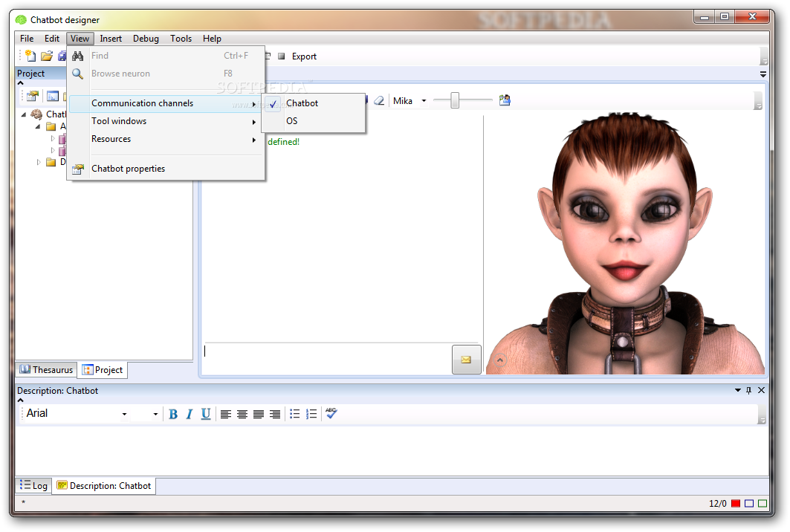The image size is (790, 532).
Task: Open the Edit menu
Action: [52, 39]
